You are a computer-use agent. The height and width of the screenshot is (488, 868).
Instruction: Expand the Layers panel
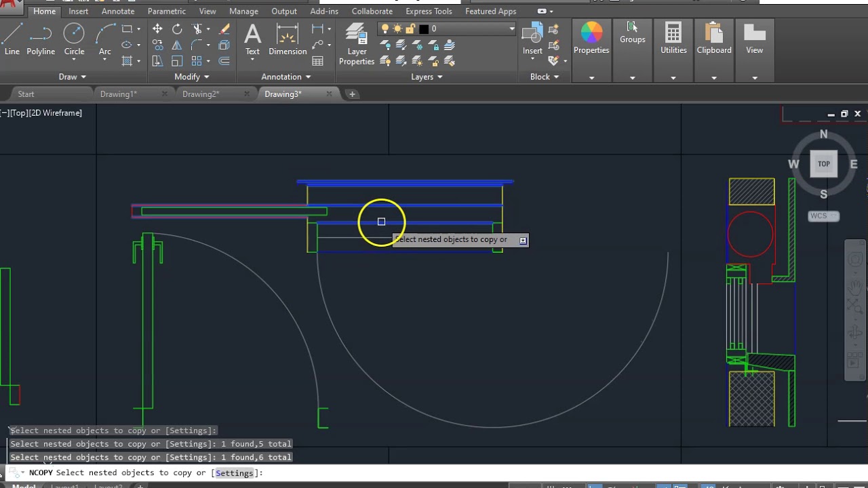(x=427, y=77)
